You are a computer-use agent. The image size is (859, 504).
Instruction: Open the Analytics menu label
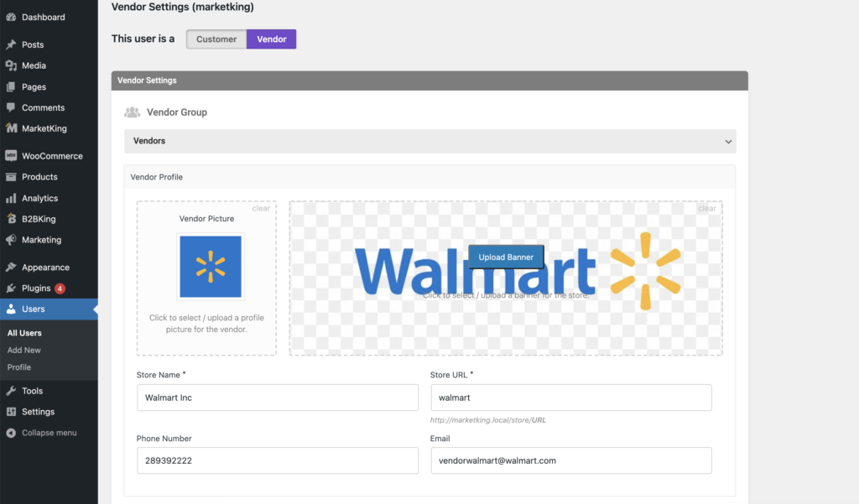(40, 198)
